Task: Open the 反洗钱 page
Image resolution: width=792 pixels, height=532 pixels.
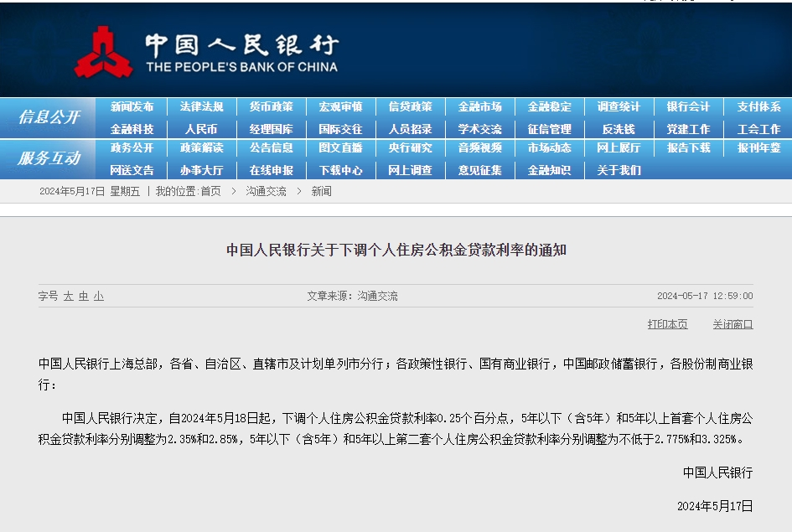Action: (x=618, y=128)
